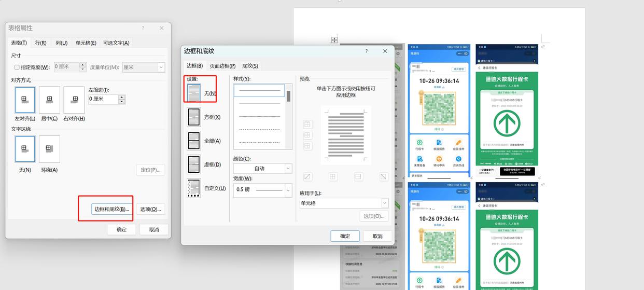This screenshot has height=290, width=644.
Task: Switch to the 单元格(E) tab
Action: (86, 43)
